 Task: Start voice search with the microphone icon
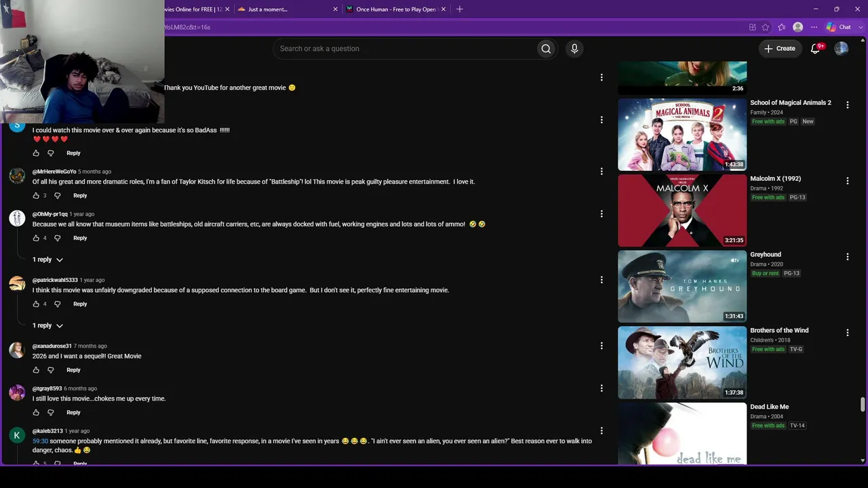click(x=574, y=49)
